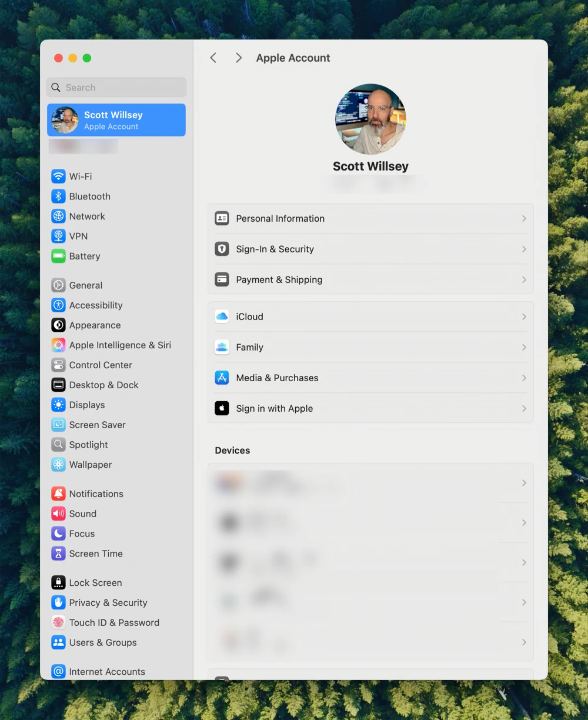Select the Screen Saver icon
This screenshot has width=588, height=720.
tap(58, 424)
